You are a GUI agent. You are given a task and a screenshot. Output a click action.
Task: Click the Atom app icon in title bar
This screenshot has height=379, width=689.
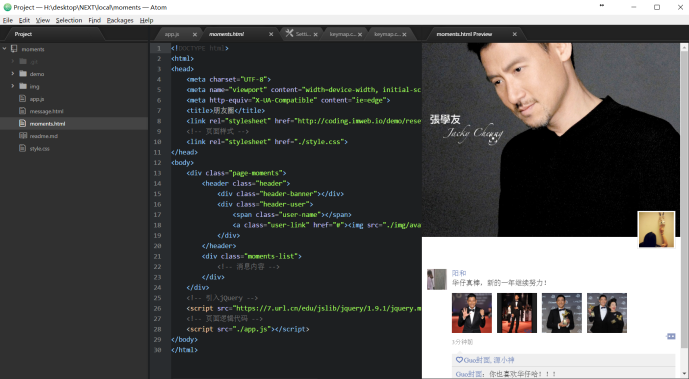click(7, 7)
